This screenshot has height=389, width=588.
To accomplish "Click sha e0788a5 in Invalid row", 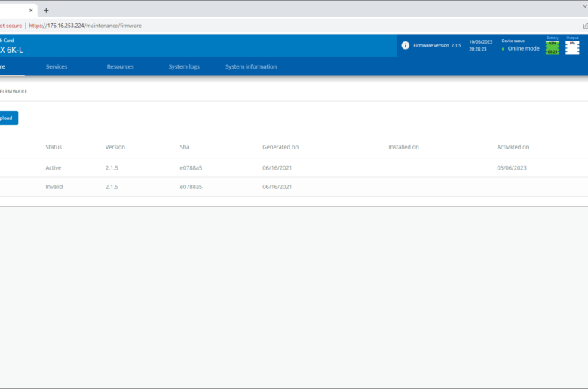I will (191, 187).
